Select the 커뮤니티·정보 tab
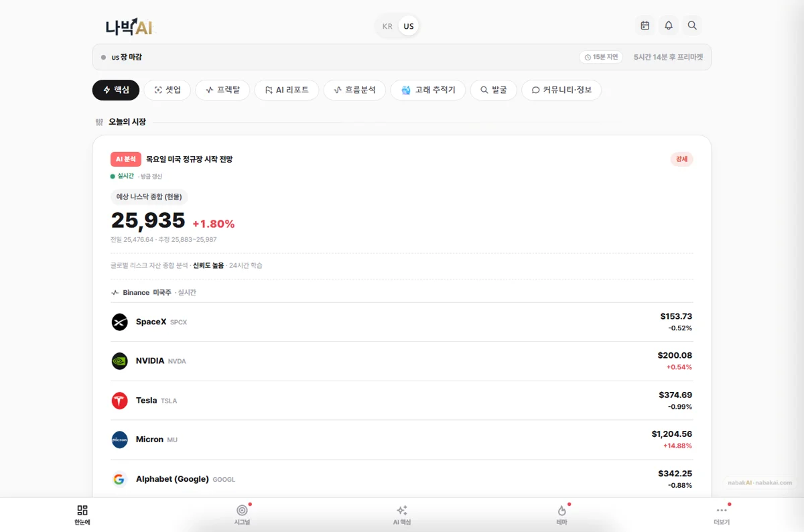 pyautogui.click(x=561, y=90)
